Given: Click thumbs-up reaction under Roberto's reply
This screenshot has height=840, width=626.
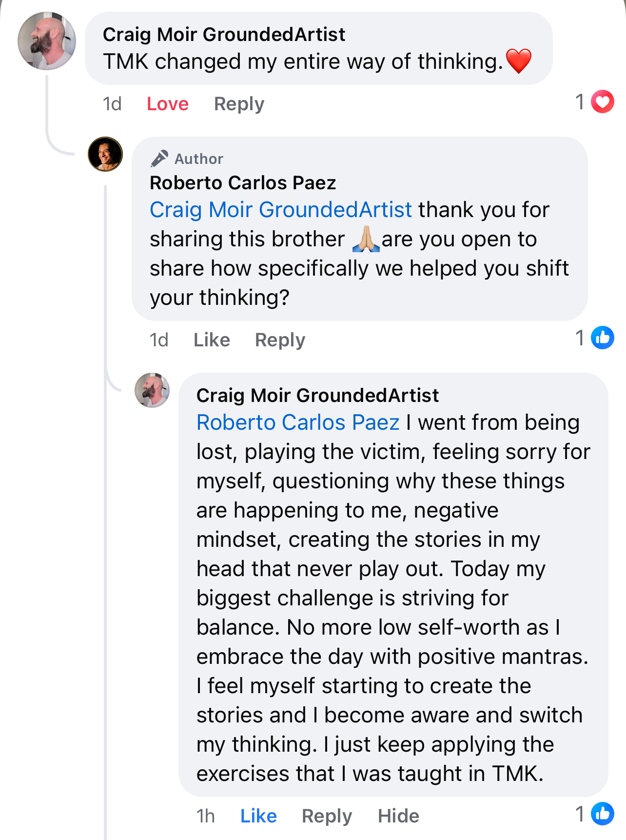Looking at the screenshot, I should pos(603,338).
